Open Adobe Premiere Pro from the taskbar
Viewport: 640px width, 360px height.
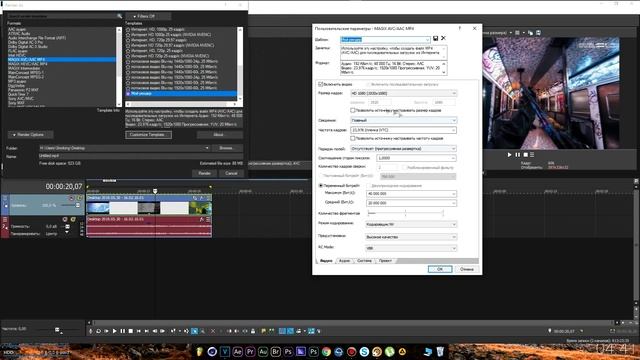pos(250,351)
